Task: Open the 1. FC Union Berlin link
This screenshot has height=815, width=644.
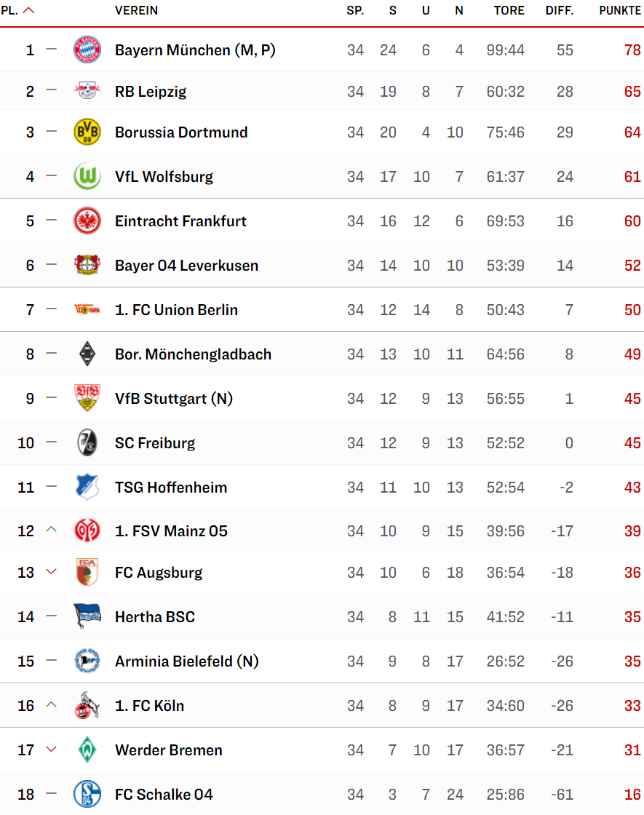Action: [176, 310]
